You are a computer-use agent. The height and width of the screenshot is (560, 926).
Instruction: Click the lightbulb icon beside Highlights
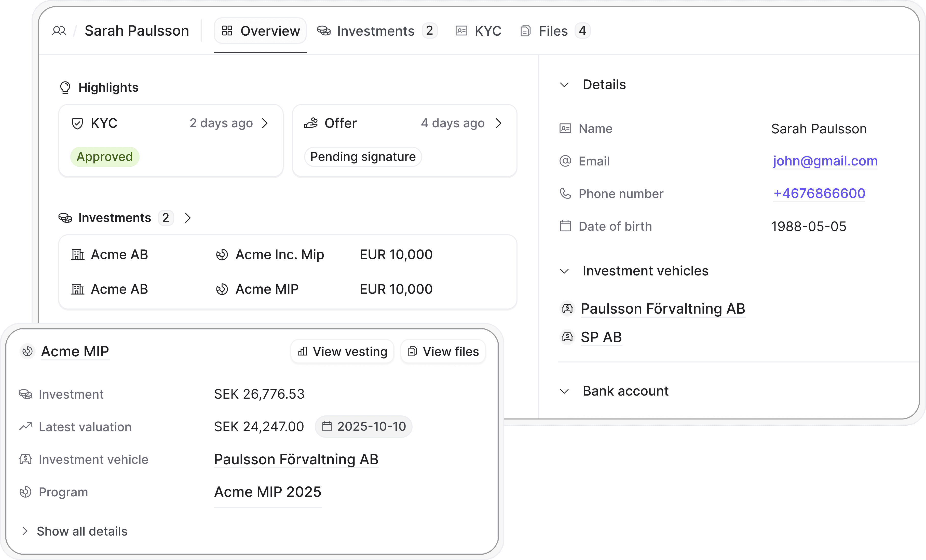65,88
